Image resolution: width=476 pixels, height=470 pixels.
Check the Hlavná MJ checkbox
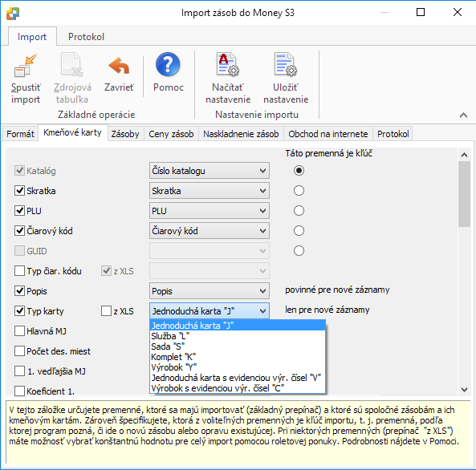pos(20,330)
